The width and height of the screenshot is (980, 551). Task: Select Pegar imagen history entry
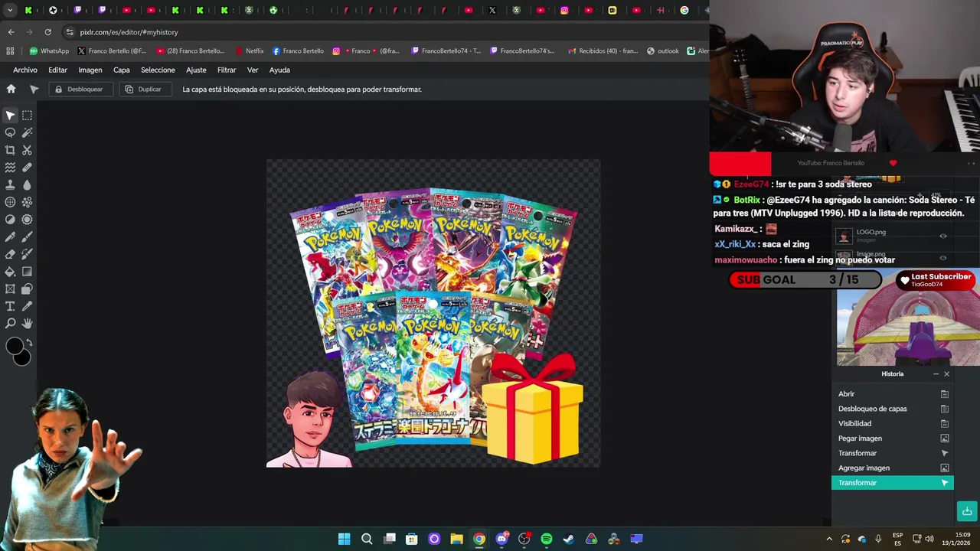[x=893, y=439]
